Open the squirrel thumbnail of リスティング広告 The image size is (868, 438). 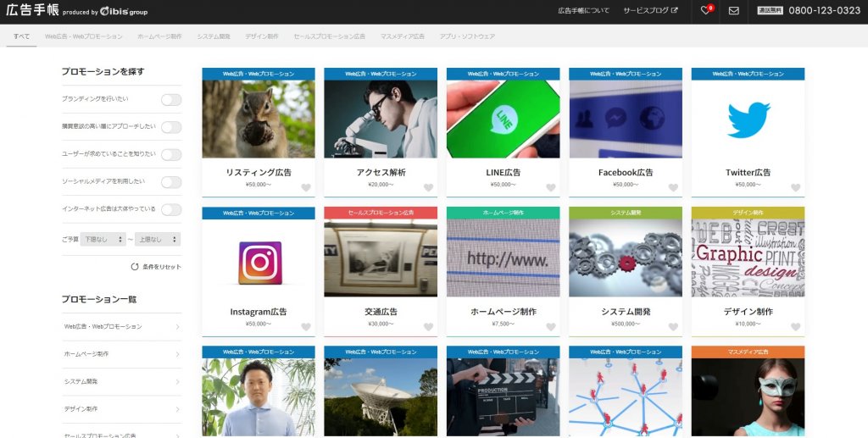pyautogui.click(x=259, y=119)
